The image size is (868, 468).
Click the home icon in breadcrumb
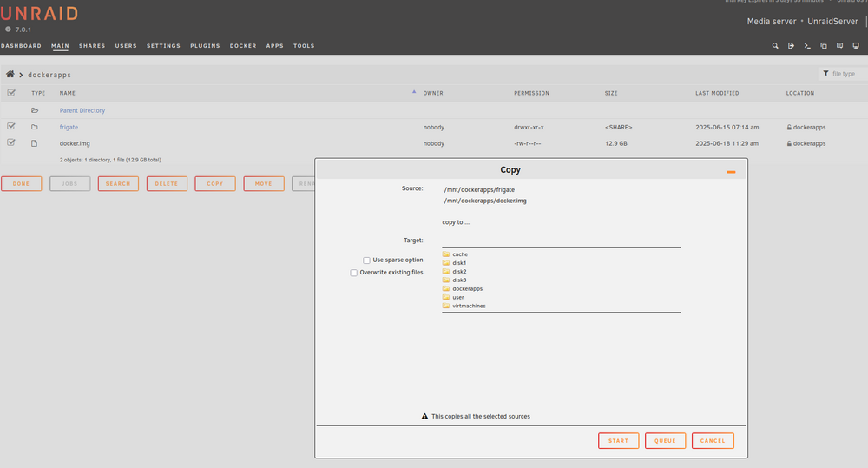(10, 74)
